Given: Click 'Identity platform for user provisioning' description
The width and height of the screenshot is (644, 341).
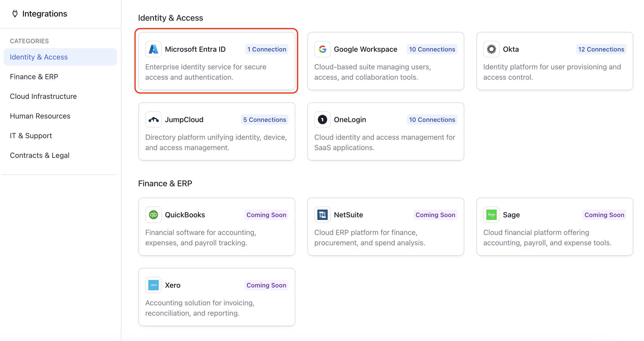Looking at the screenshot, I should click(x=552, y=72).
